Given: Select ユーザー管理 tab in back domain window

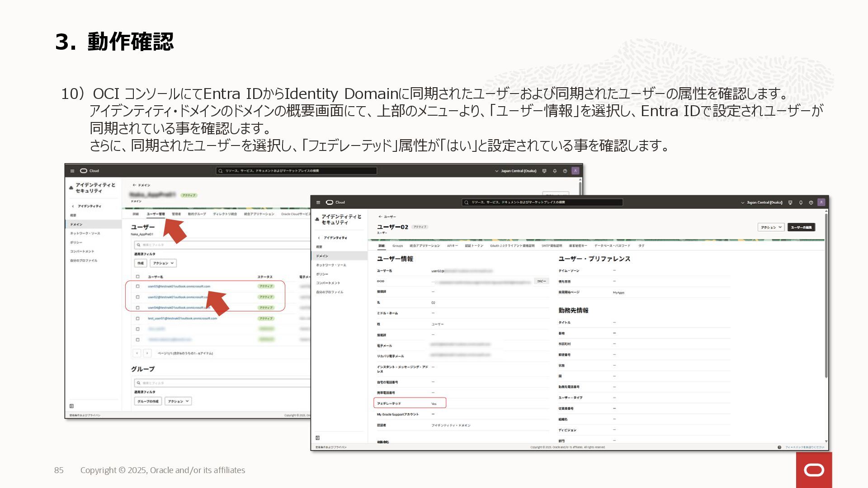Looking at the screenshot, I should coord(156,214).
